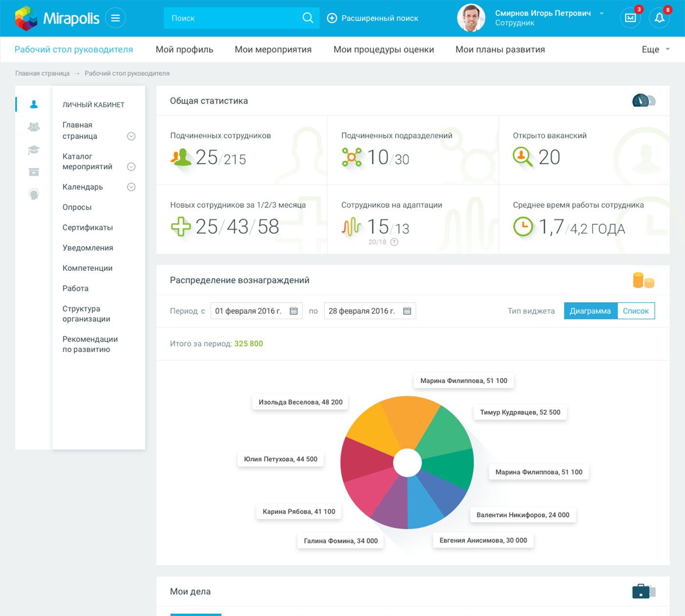Select the head profile sidebar icon
This screenshot has height=616, width=685.
34,195
